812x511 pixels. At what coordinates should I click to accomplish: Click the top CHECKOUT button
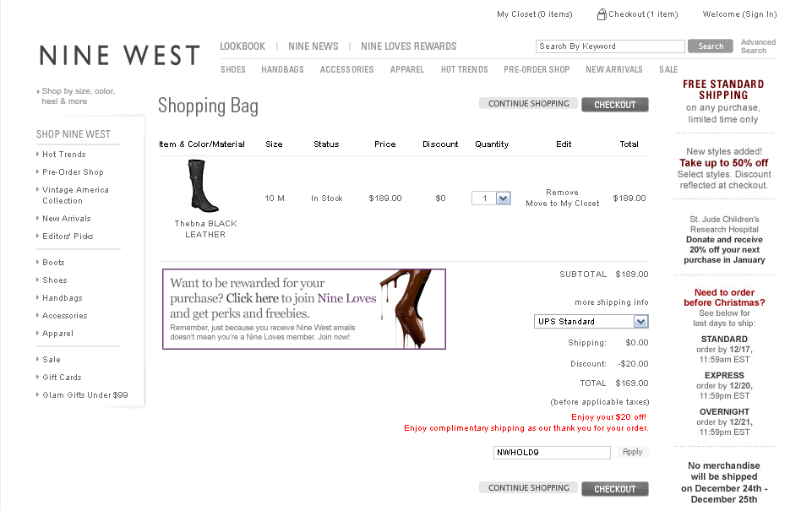(x=614, y=105)
